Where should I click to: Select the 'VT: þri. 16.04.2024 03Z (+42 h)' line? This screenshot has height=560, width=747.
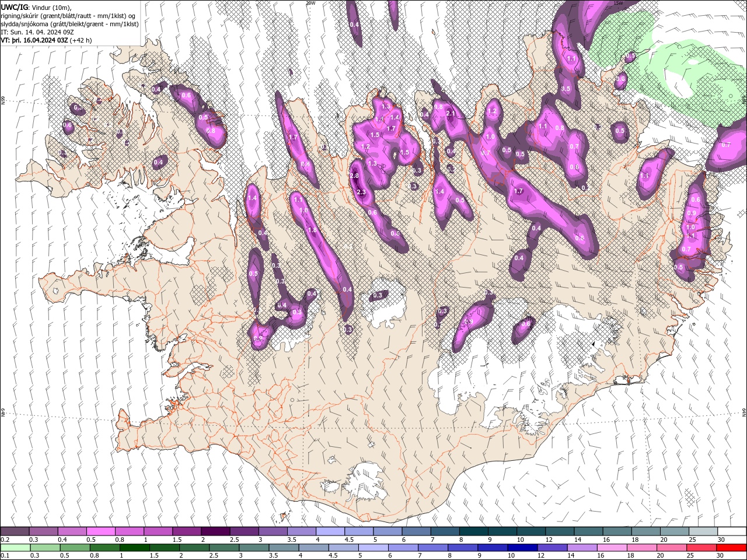point(46,40)
